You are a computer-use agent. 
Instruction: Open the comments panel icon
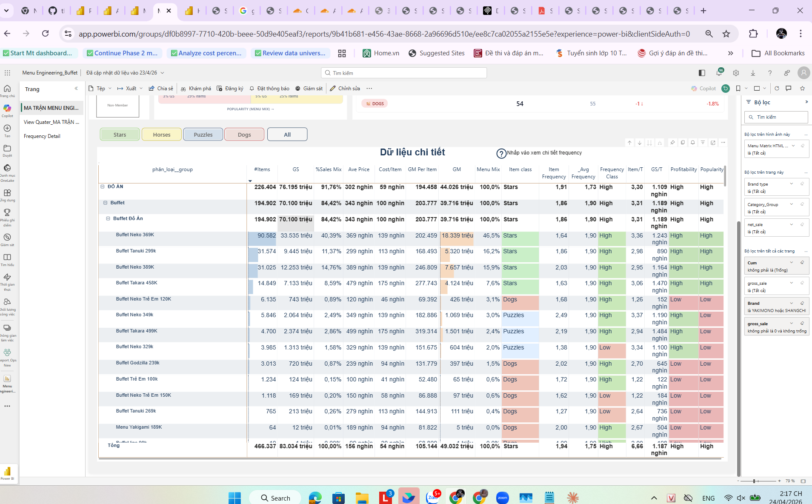click(x=789, y=89)
